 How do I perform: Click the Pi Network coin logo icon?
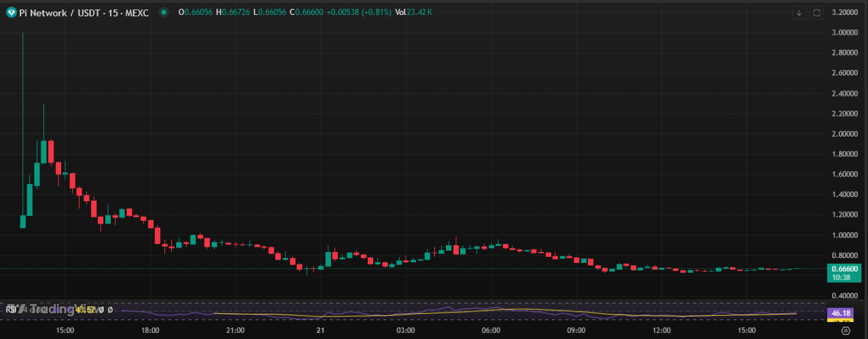pyautogui.click(x=12, y=12)
